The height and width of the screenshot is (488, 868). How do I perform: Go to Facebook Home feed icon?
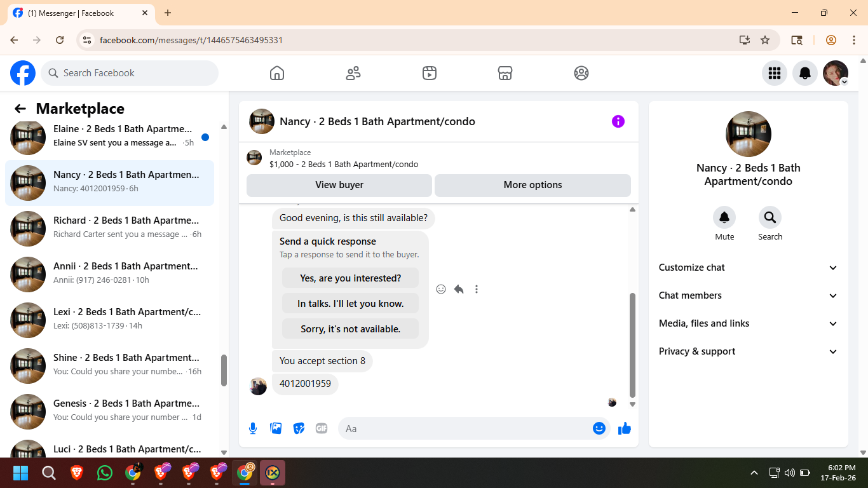(277, 73)
